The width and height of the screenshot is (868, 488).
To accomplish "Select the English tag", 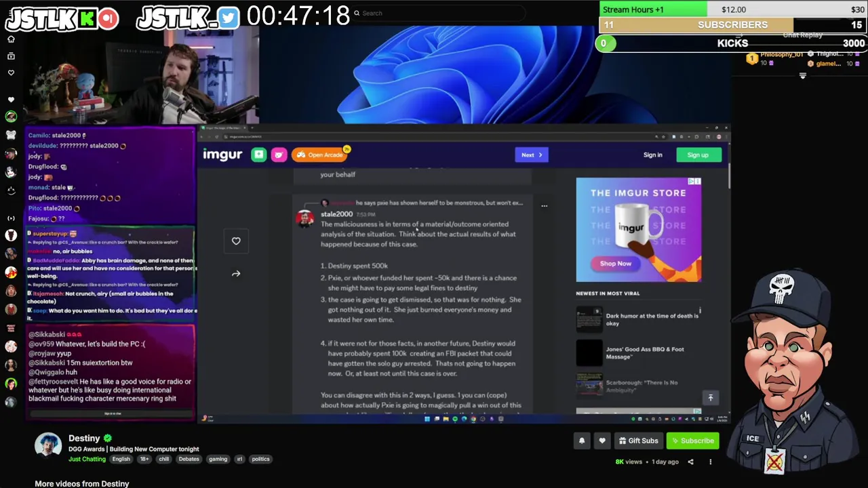I will tap(121, 459).
